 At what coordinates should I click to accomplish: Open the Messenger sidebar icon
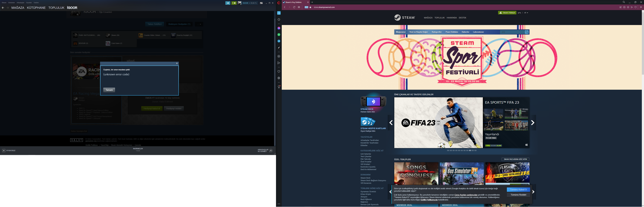pyautogui.click(x=279, y=28)
